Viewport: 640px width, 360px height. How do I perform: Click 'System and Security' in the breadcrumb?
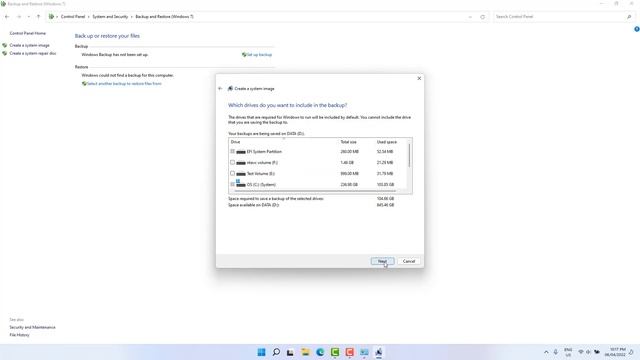tap(110, 17)
